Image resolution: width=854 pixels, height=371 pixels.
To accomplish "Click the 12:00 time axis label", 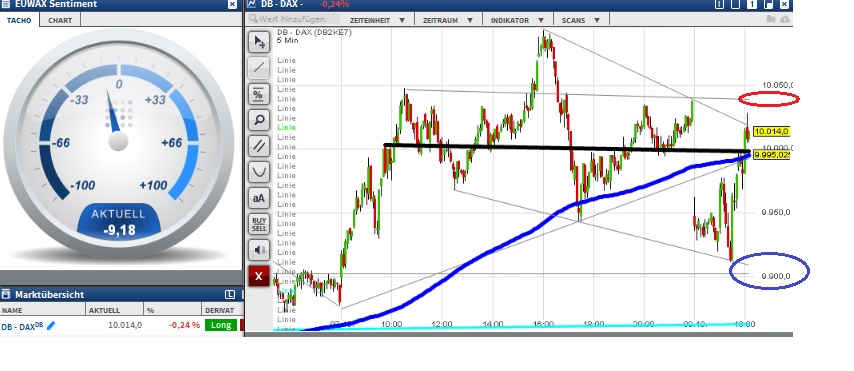I will click(x=442, y=324).
